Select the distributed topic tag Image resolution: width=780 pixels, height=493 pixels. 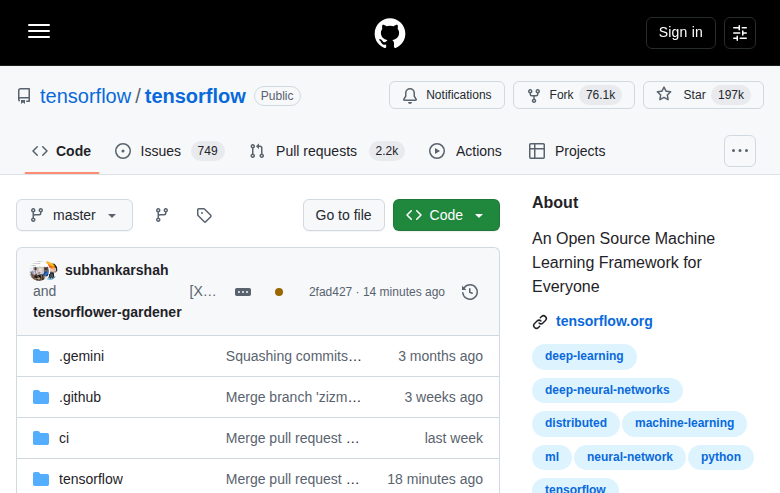click(x=576, y=423)
